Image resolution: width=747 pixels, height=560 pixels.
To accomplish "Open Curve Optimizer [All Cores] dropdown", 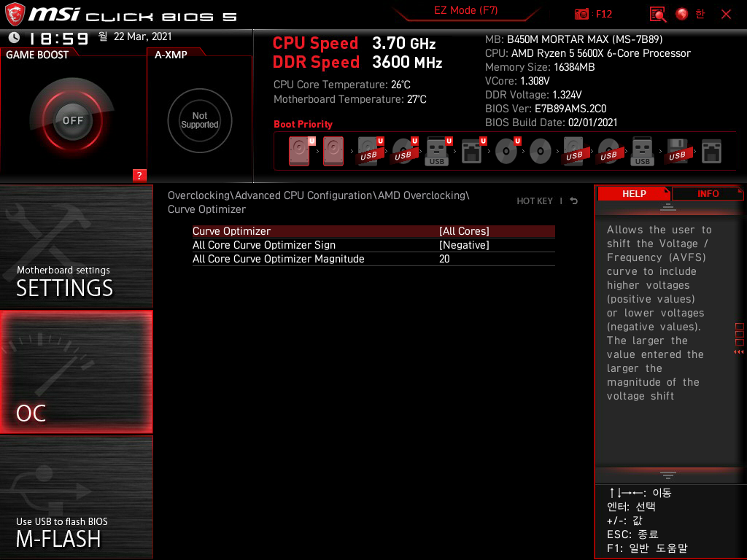I will pos(373,231).
